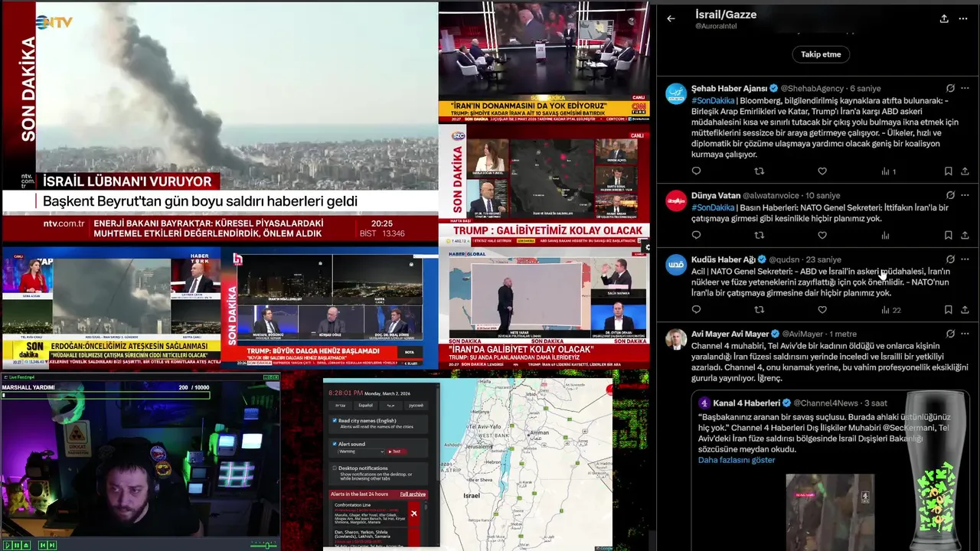
Task: Retweet the Kudüs Haber Ağı tweet
Action: 759,310
